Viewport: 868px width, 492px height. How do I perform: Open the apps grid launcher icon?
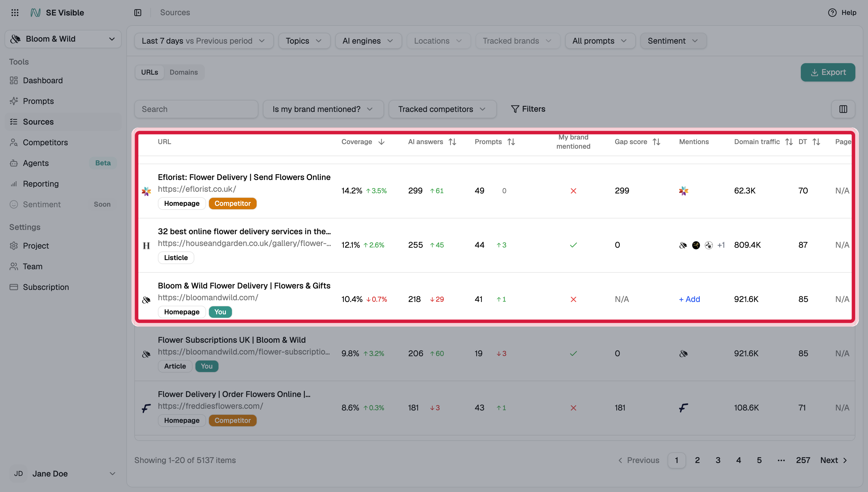click(x=15, y=13)
